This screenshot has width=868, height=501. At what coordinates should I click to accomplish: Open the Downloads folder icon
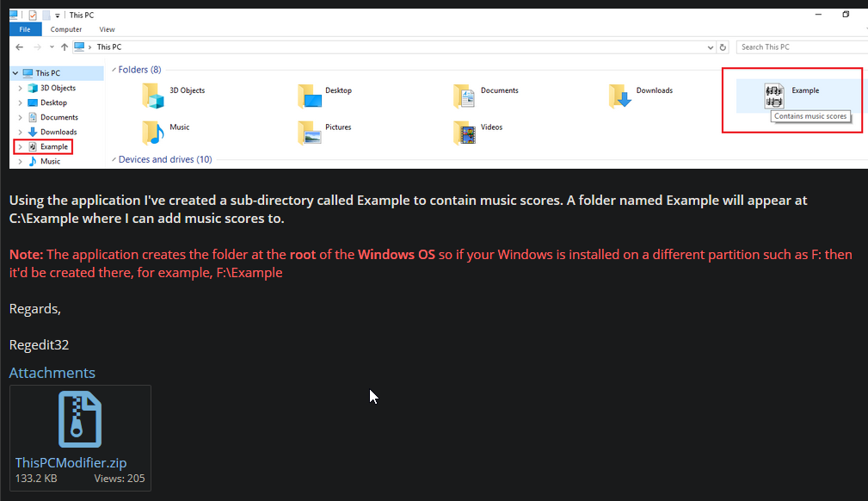pos(620,95)
